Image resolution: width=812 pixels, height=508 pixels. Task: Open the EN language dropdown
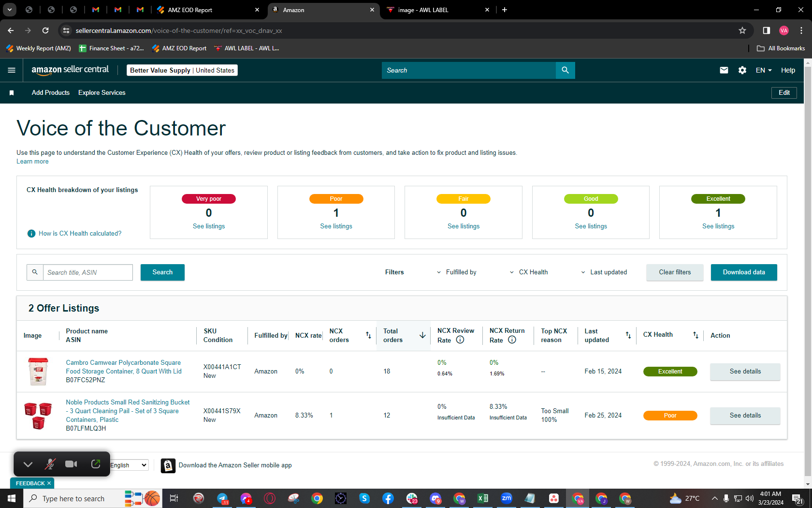(x=764, y=70)
